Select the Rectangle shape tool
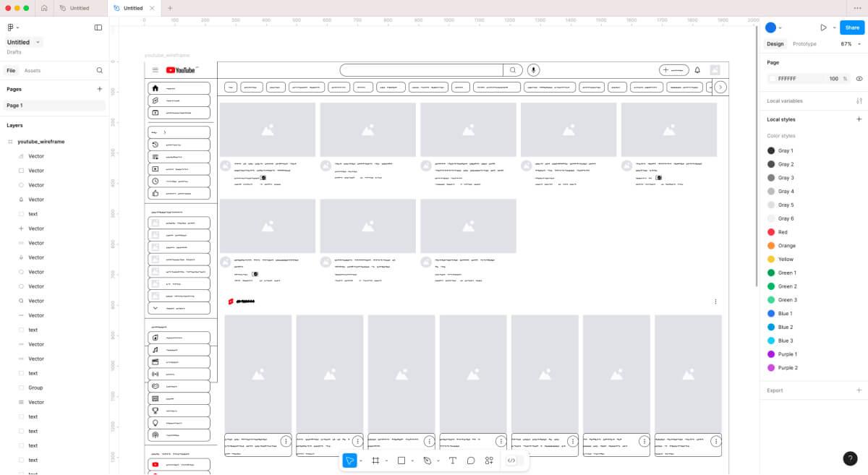This screenshot has height=475, width=868. pos(401,461)
